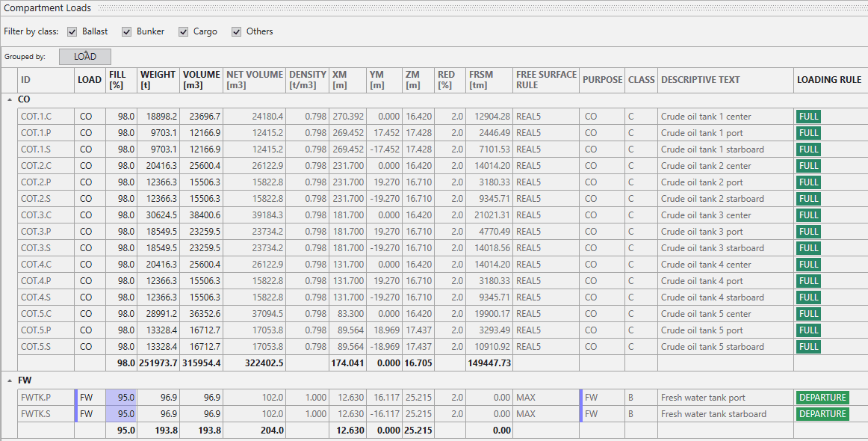Image resolution: width=868 pixels, height=441 pixels.
Task: Click the XM value 270.392
Action: [348, 117]
